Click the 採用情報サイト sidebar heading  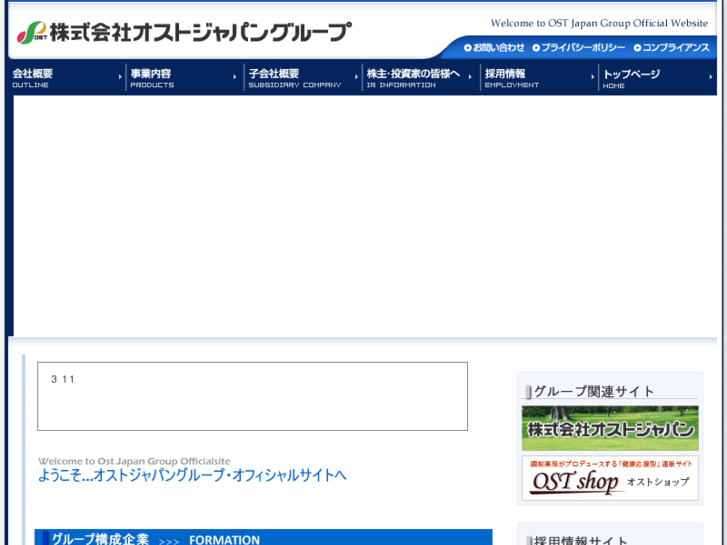pyautogui.click(x=581, y=540)
